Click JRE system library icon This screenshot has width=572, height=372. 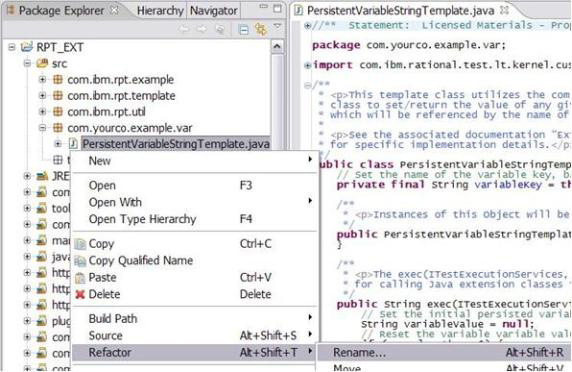(x=42, y=177)
